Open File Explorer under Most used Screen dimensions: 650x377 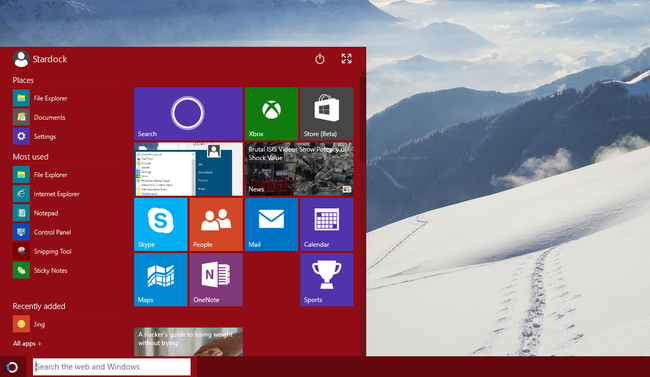pyautogui.click(x=40, y=175)
